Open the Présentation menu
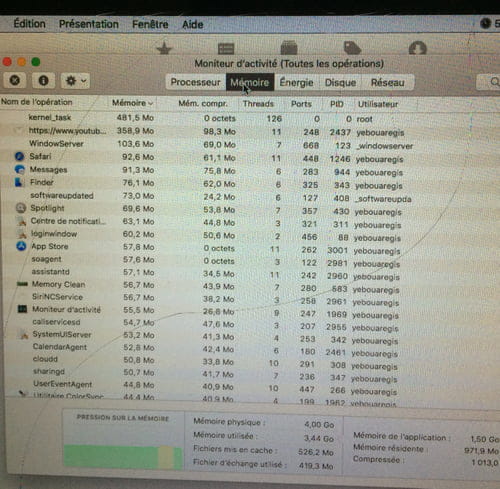 (x=89, y=24)
